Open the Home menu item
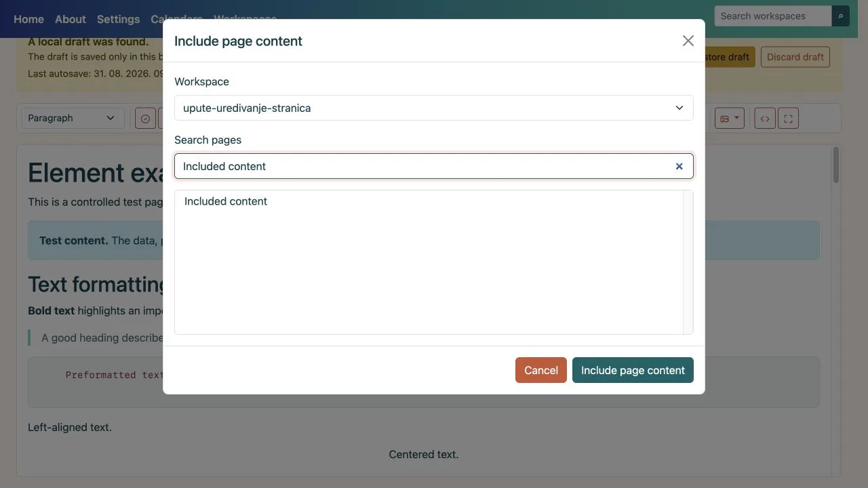The image size is (868, 488). pyautogui.click(x=28, y=19)
